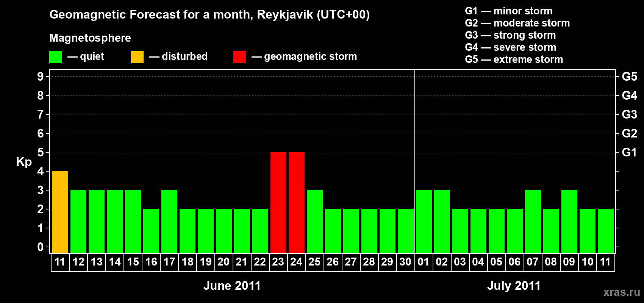Click the date label 02 in July
The width and height of the screenshot is (644, 303).
[x=442, y=262]
